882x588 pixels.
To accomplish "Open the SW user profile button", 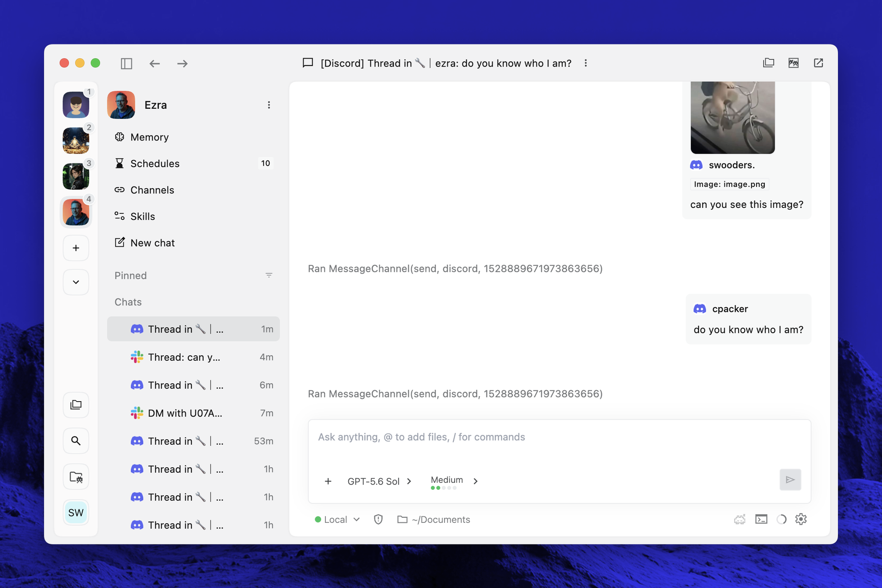I will point(76,513).
